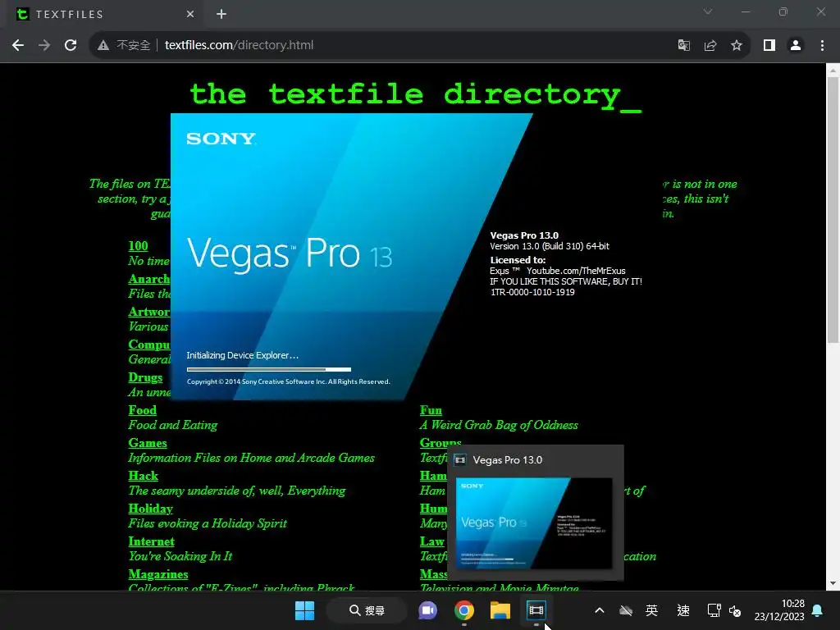This screenshot has width=840, height=630.
Task: Open the taskbar search box
Action: [367, 610]
